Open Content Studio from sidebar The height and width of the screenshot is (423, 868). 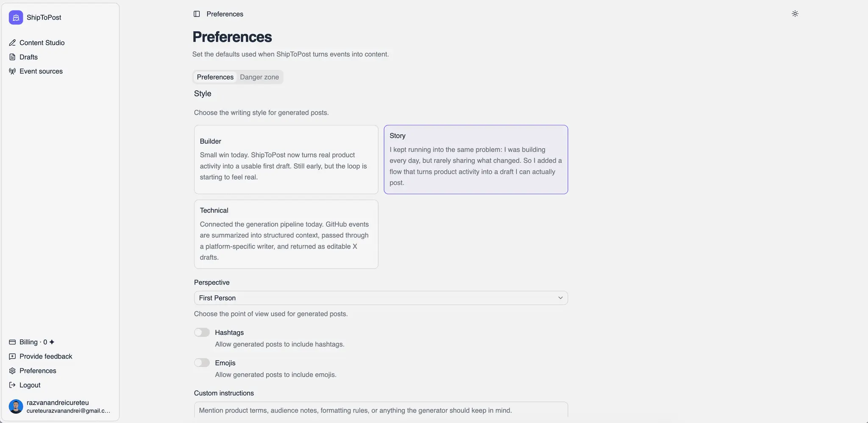pyautogui.click(x=42, y=43)
